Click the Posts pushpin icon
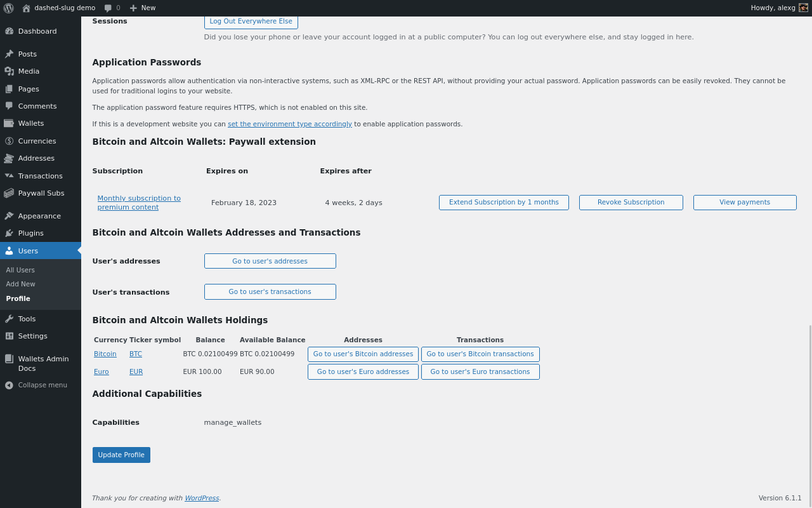The width and height of the screenshot is (812, 508). tap(9, 54)
